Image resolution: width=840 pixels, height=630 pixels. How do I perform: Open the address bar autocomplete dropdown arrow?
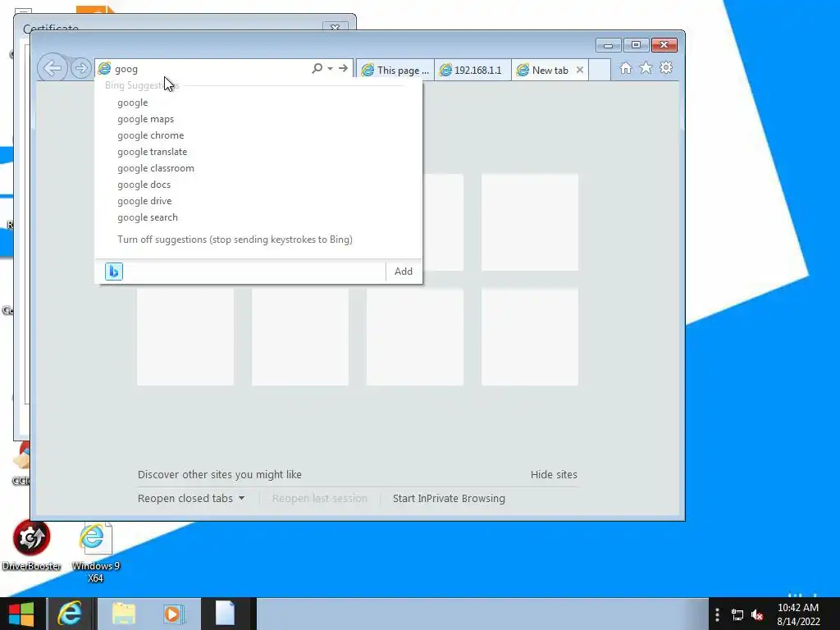point(330,69)
